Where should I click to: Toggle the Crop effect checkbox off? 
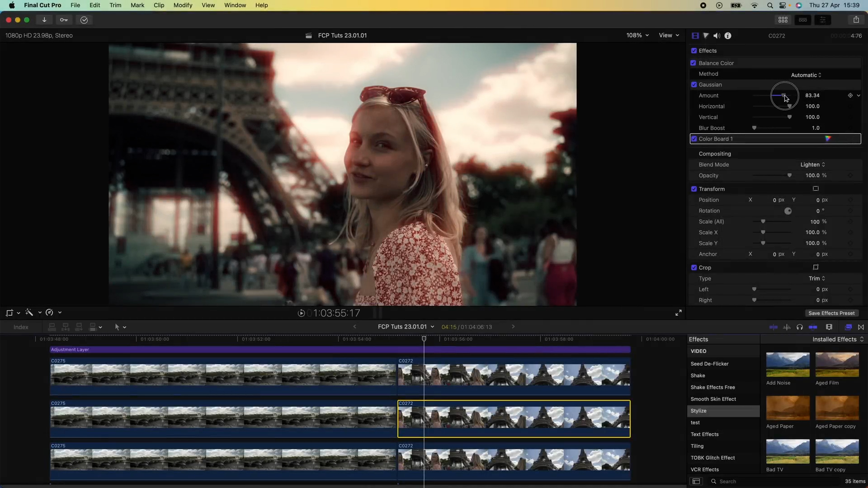[694, 267]
